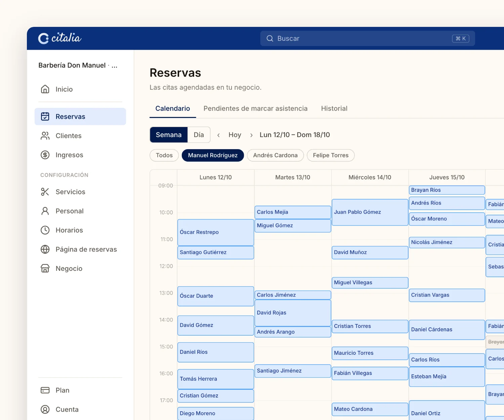Click the Cuenta profile icon
Image resolution: width=504 pixels, height=420 pixels.
pyautogui.click(x=45, y=409)
